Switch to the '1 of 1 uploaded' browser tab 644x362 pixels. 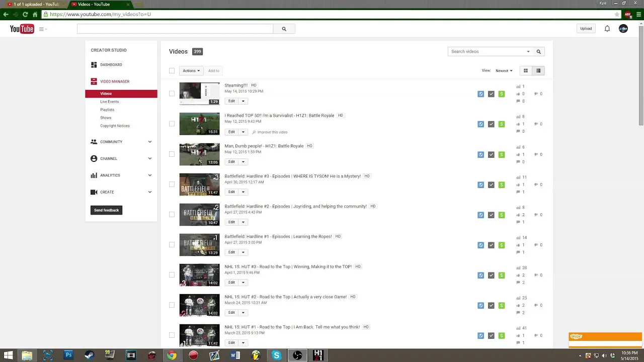tap(34, 4)
